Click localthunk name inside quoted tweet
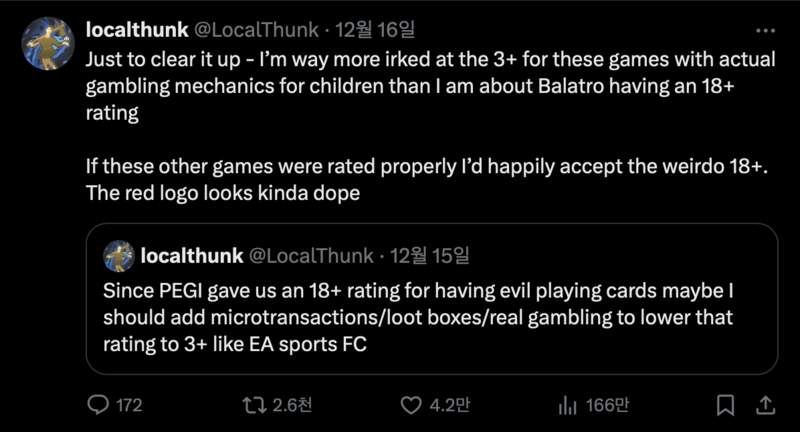This screenshot has width=800, height=432. click(191, 256)
